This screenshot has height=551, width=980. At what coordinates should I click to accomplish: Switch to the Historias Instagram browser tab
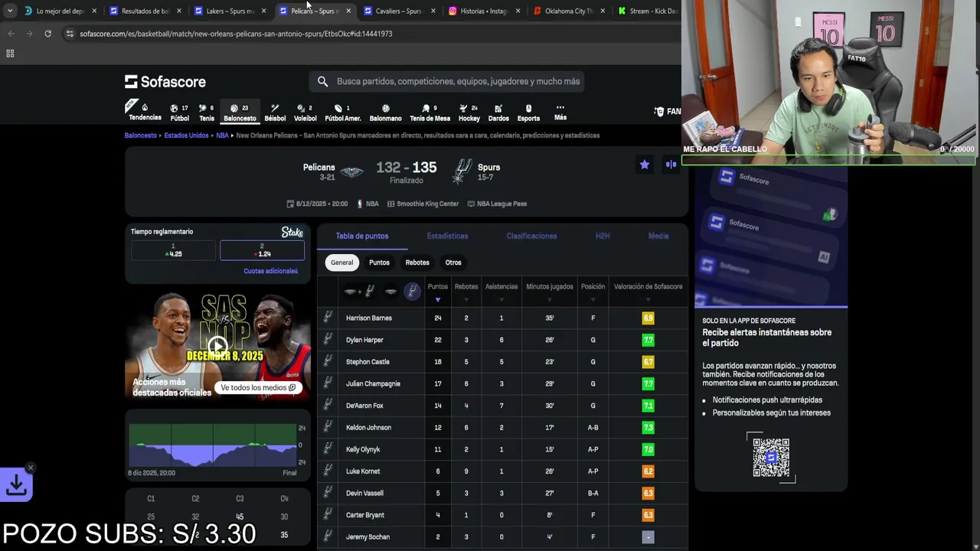click(483, 11)
